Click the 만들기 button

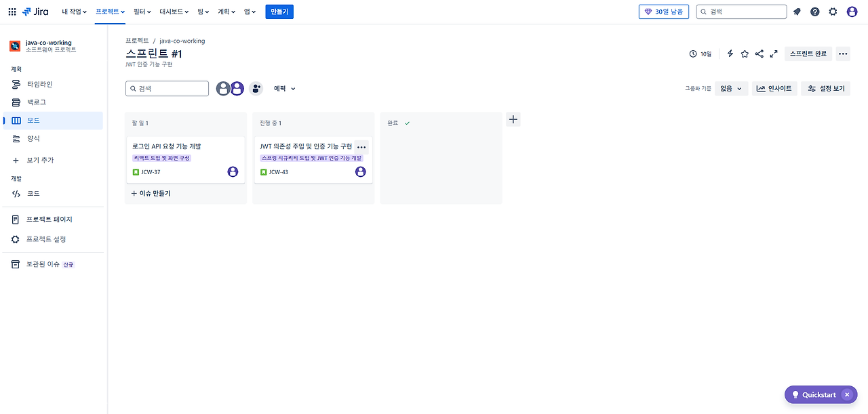(x=279, y=12)
